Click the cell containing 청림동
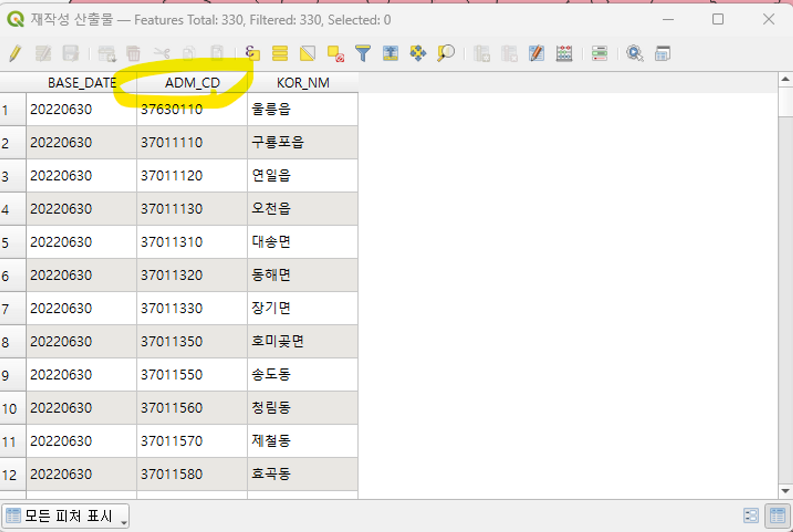The image size is (793, 532). [x=303, y=408]
